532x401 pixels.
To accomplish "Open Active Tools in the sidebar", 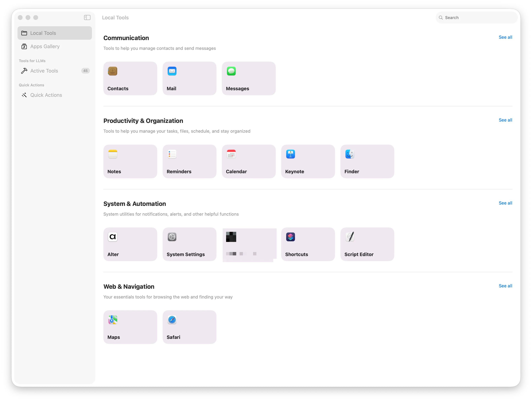I will tap(44, 71).
